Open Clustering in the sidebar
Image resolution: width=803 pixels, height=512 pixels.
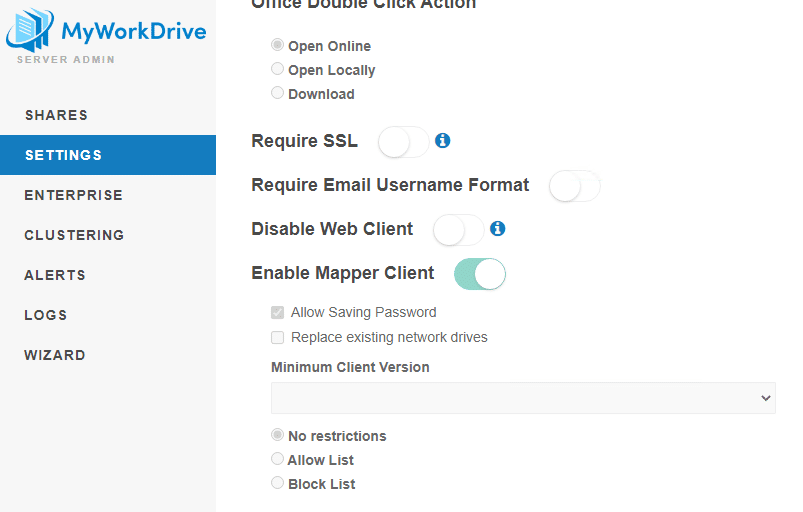point(74,235)
